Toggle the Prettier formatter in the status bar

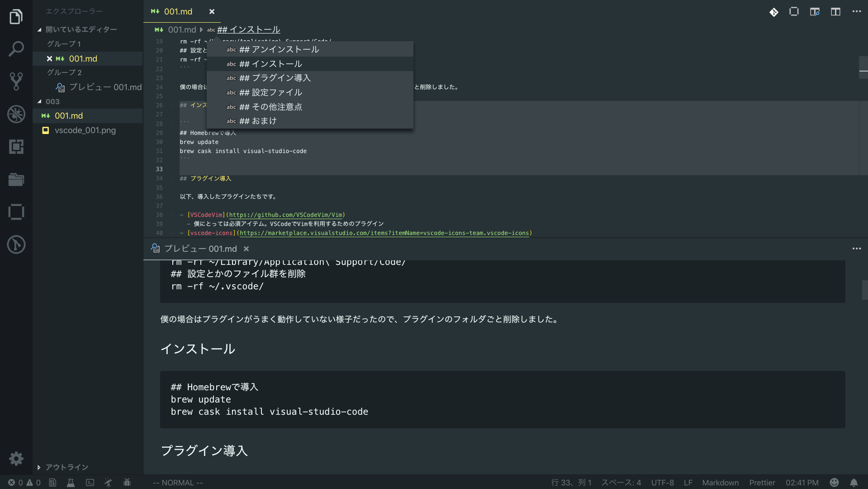click(762, 483)
